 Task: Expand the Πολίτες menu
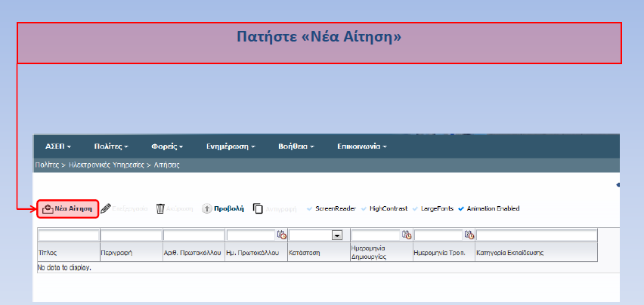[111, 146]
